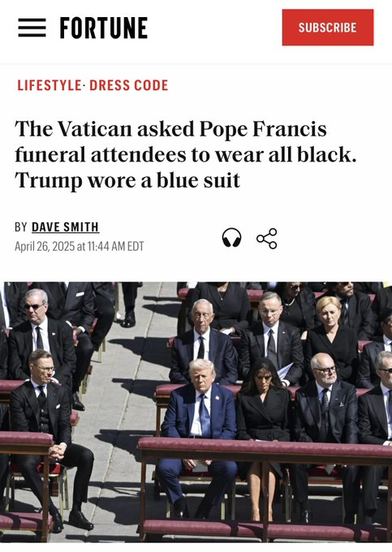Open the hamburger navigation menu
The image size is (392, 552).
tap(32, 28)
